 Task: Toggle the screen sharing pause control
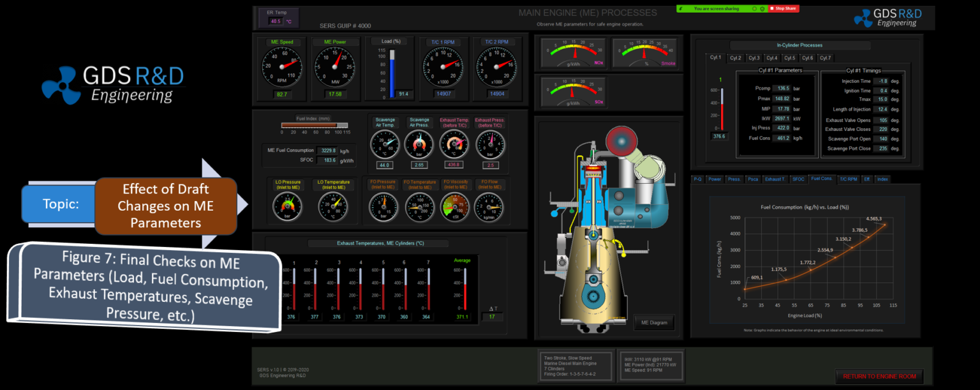755,8
